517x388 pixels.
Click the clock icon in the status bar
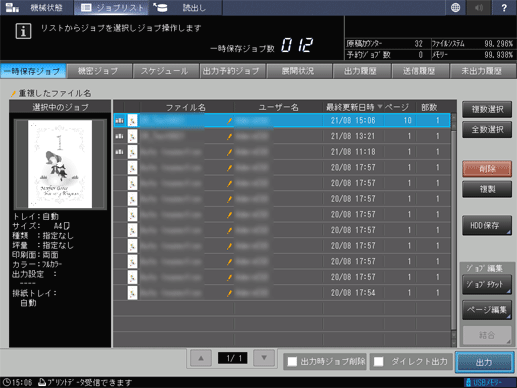tap(6, 382)
